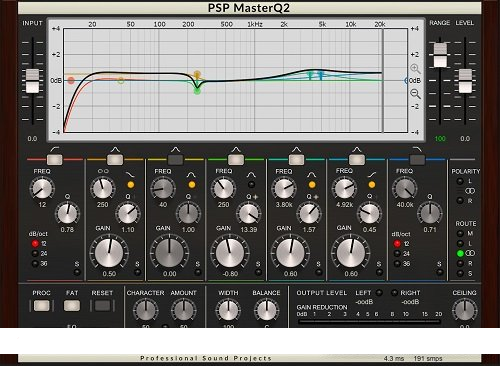
Task: Click the shape icon above the 4.92k blue band
Action: click(x=357, y=149)
